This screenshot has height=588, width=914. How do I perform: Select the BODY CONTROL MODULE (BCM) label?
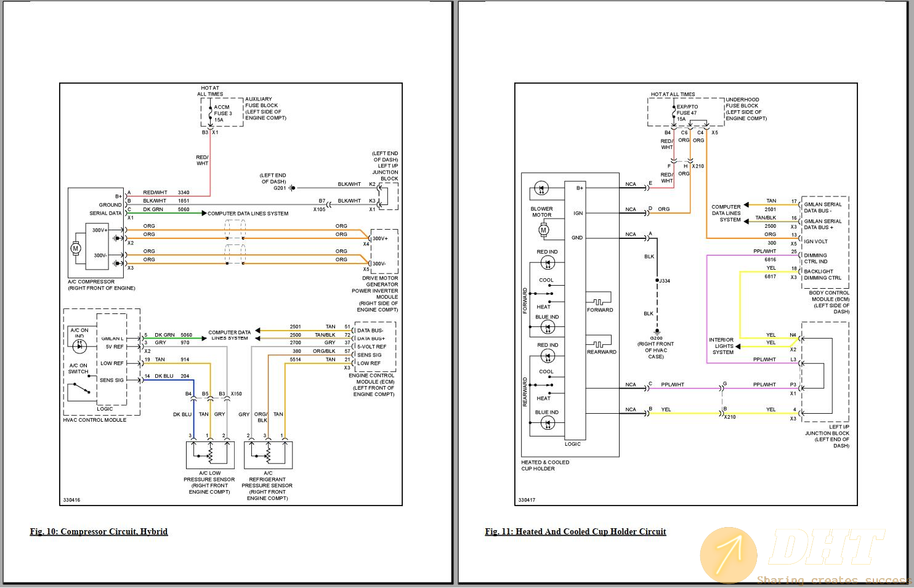(x=829, y=302)
